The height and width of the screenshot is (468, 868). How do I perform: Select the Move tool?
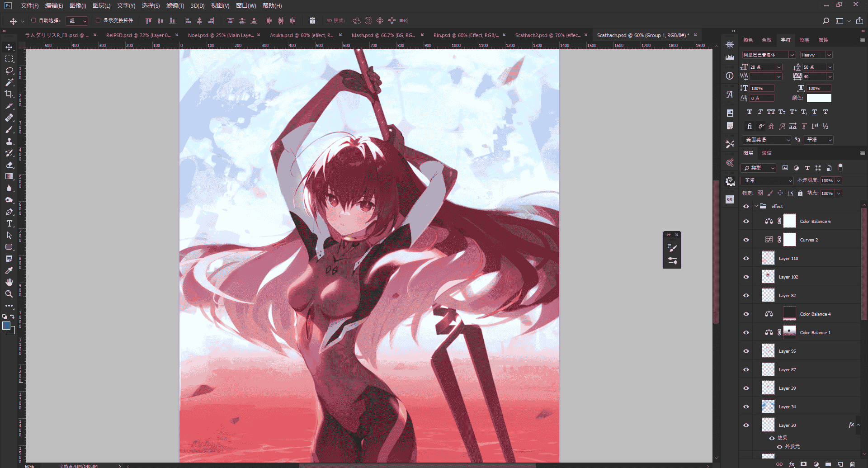point(9,47)
